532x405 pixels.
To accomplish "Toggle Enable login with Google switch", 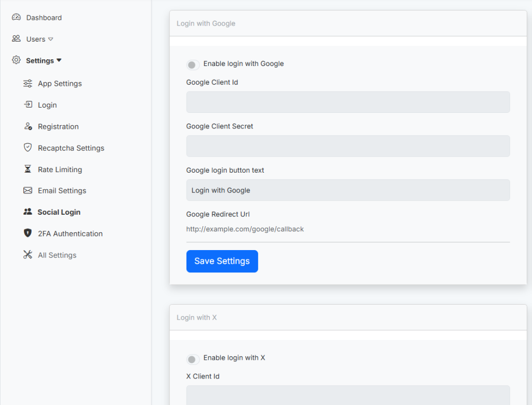I will coord(193,64).
